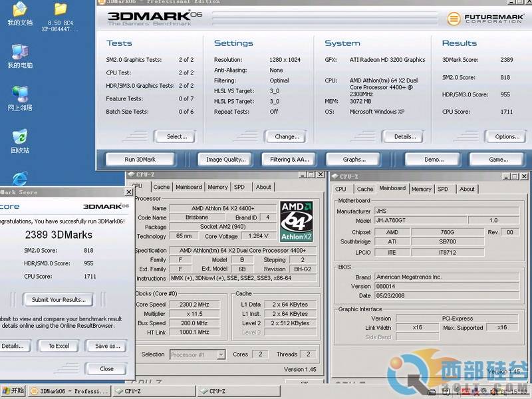Open the Processor #1 selection dropdown
Viewport: 532px width, 399px height.
[x=197, y=355]
